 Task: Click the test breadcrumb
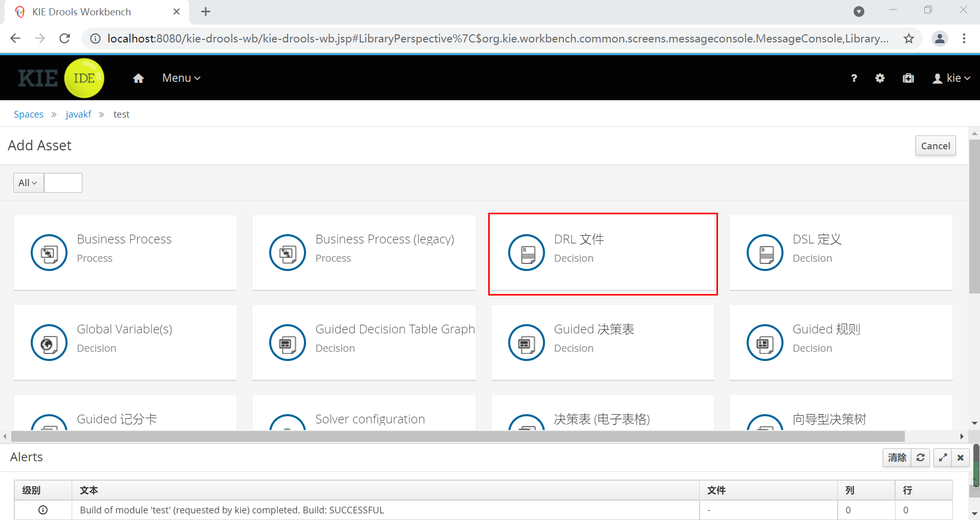pyautogui.click(x=121, y=115)
